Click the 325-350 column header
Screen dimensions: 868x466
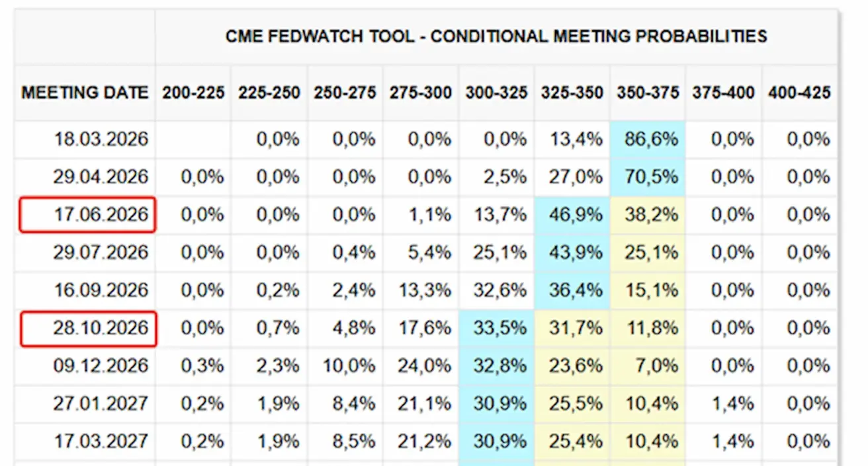[572, 93]
